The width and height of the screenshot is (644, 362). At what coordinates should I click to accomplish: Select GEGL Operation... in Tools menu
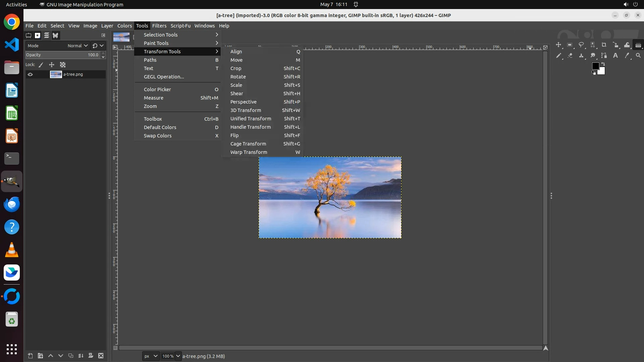[164, 77]
